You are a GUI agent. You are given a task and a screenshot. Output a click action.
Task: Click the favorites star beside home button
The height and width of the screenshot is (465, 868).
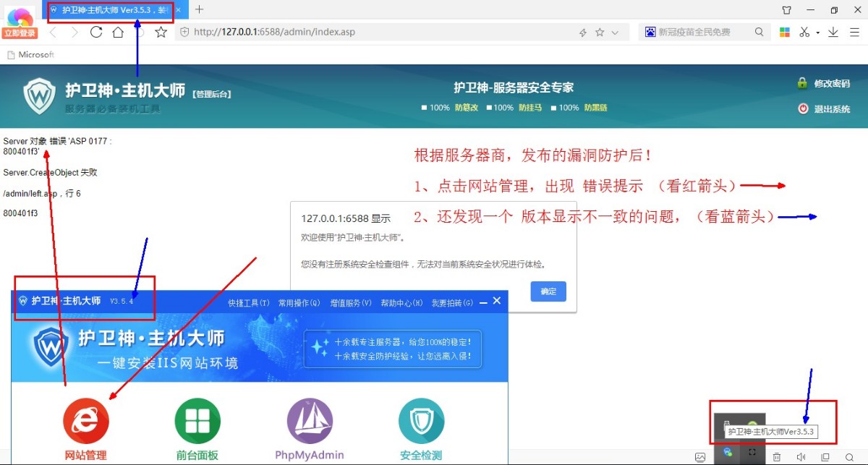[161, 32]
